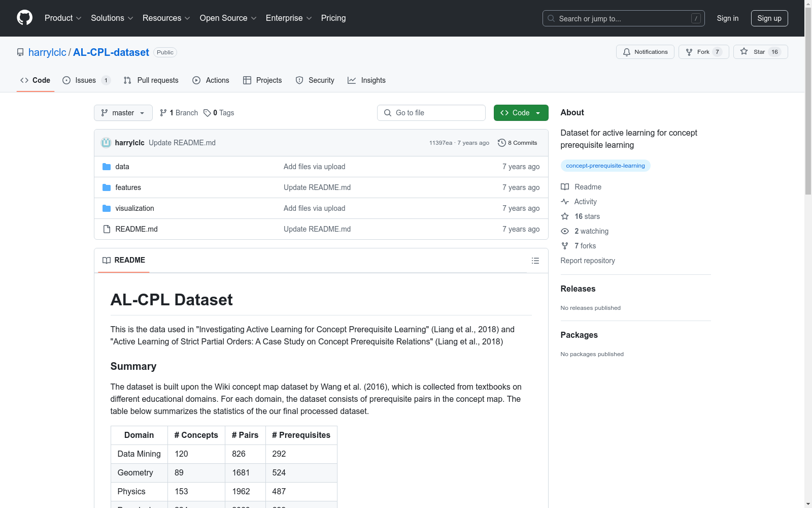Click the Sign up button
The image size is (812, 508).
point(769,18)
